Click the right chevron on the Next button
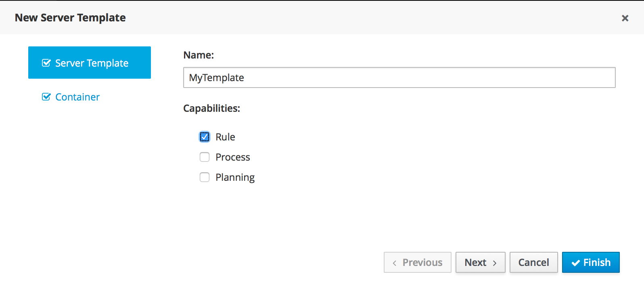This screenshot has width=644, height=297. coord(495,263)
